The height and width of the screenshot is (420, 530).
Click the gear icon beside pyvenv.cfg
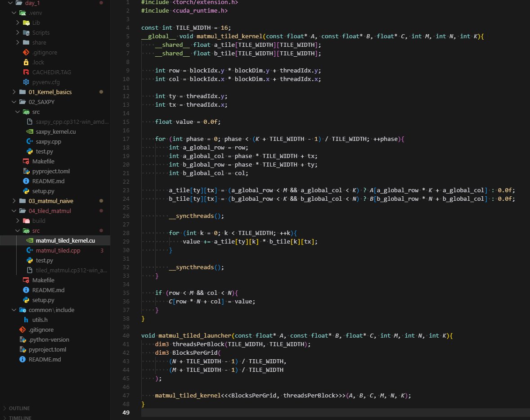tap(26, 82)
